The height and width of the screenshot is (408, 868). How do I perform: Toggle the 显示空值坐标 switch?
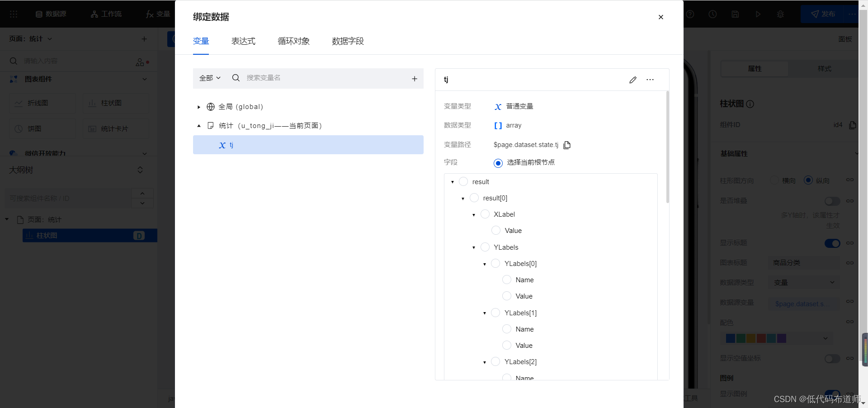[x=832, y=359]
